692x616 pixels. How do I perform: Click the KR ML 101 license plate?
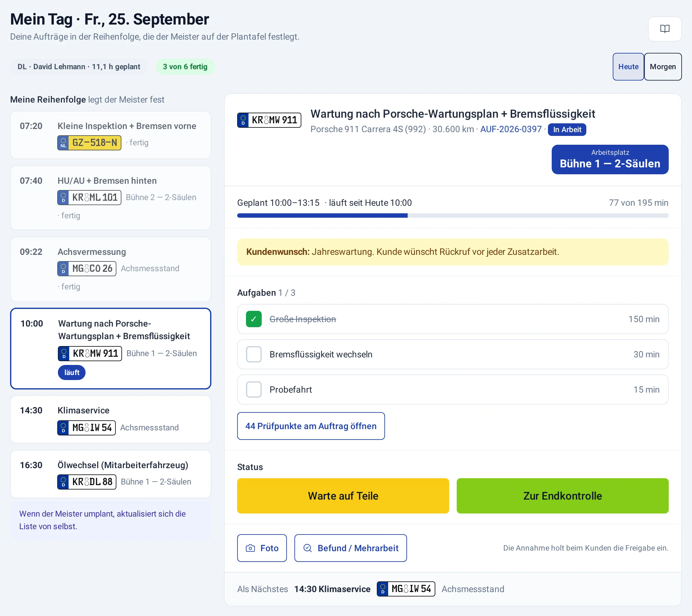tap(89, 198)
